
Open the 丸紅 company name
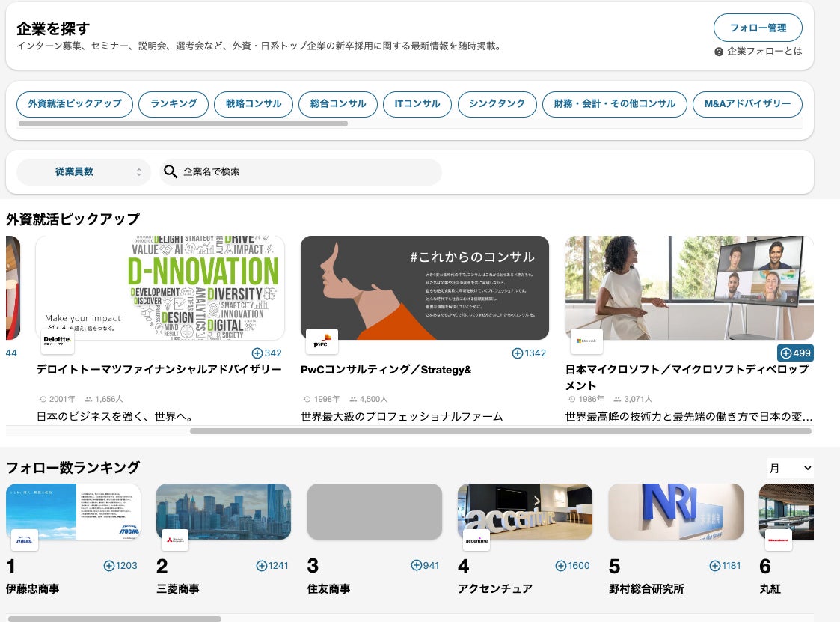[x=770, y=589]
